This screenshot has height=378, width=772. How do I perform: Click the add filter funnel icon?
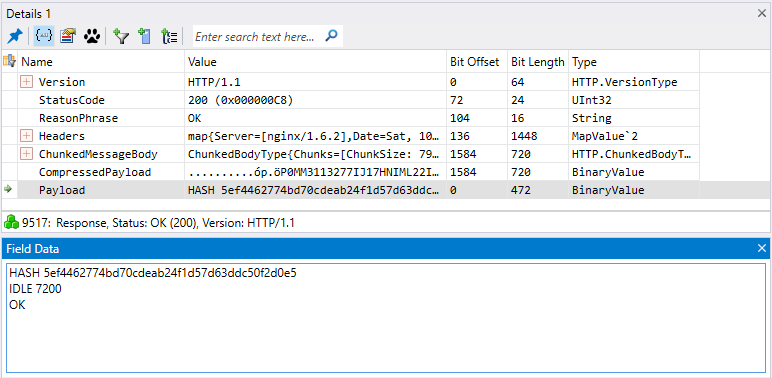[121, 36]
